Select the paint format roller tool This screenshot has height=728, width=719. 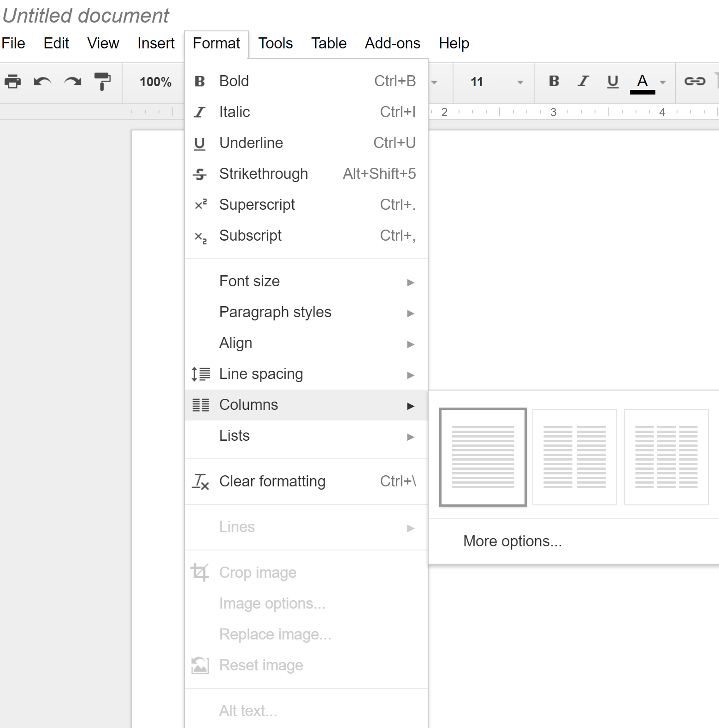point(102,82)
